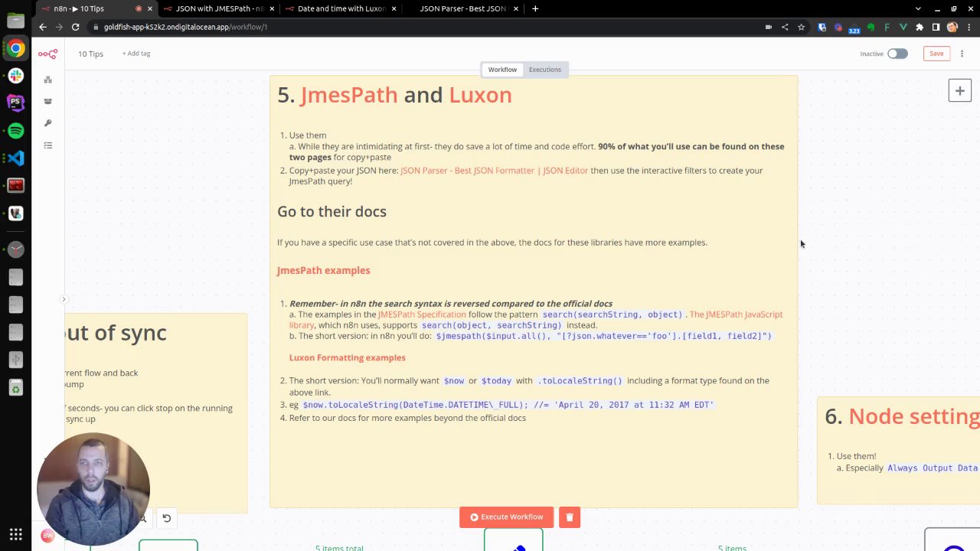Image resolution: width=980 pixels, height=551 pixels.
Task: Open Templates box icon in n8n sidebar
Action: click(x=47, y=101)
